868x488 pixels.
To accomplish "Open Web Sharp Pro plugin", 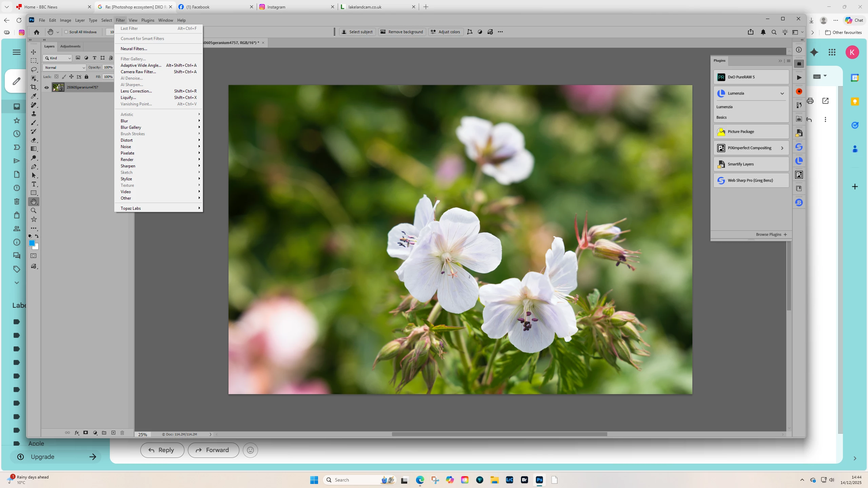I will 751,181.
